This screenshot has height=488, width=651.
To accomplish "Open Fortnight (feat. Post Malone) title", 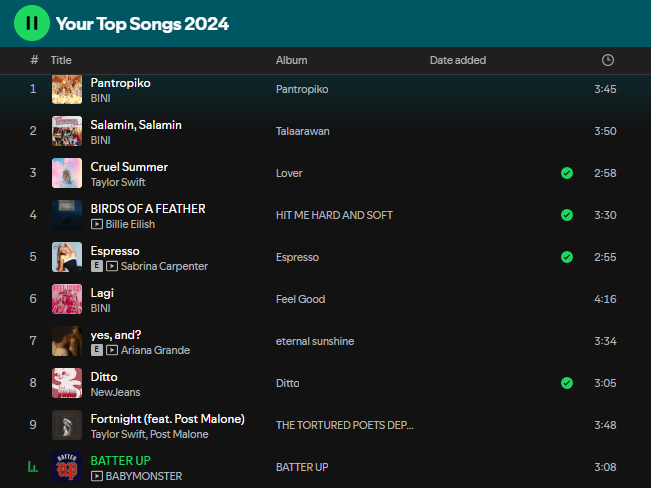I will click(167, 419).
